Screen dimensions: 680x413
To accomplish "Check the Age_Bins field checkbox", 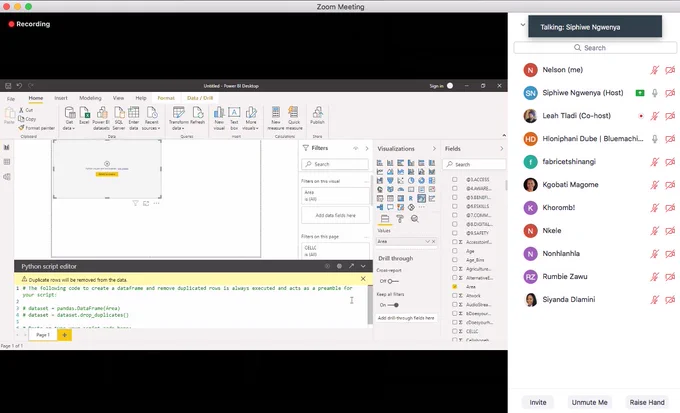I will coord(454,260).
